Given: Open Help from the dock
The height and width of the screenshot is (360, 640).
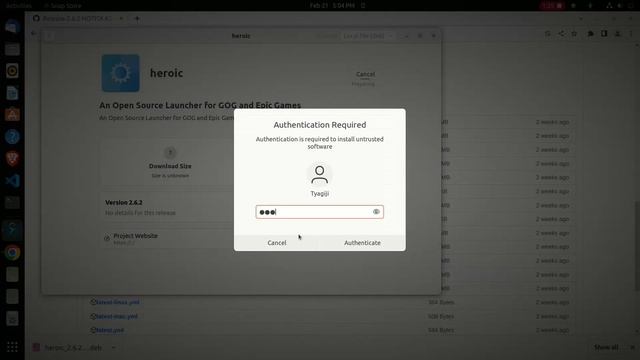Looking at the screenshot, I should (x=12, y=137).
